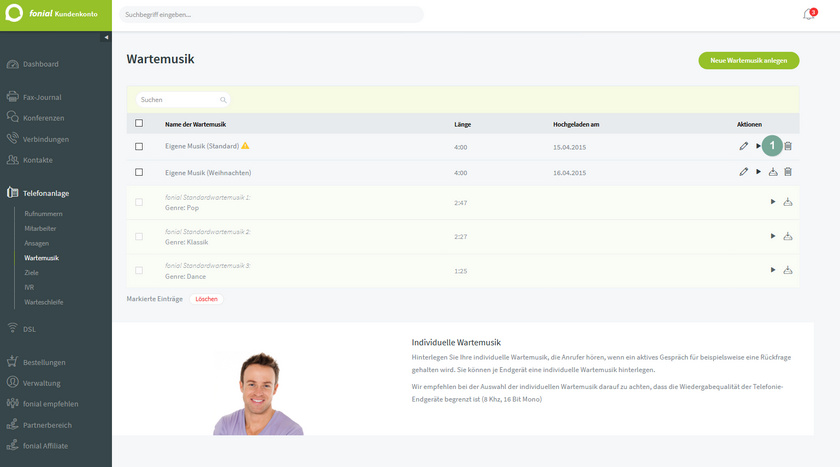Open the notifications bell icon

(x=808, y=15)
